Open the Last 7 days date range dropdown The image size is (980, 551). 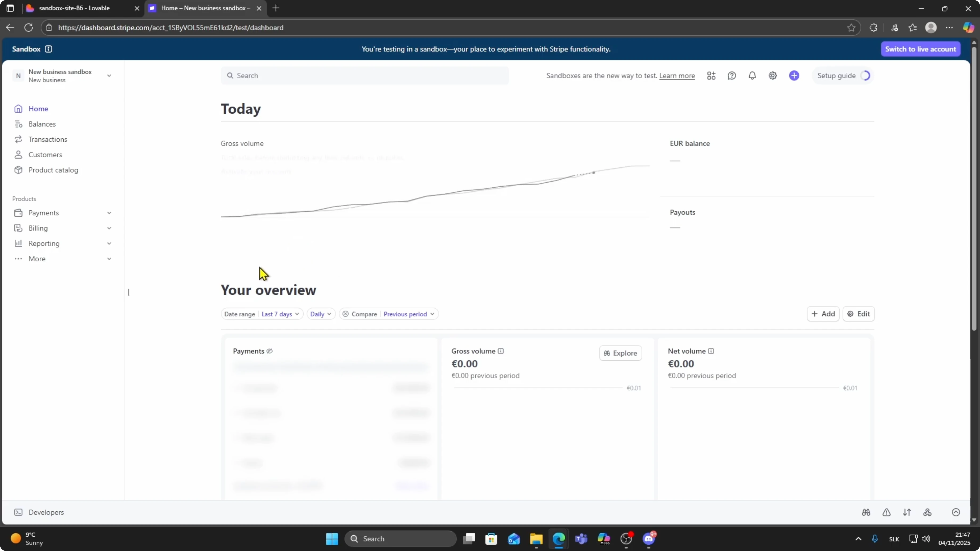[x=280, y=314]
